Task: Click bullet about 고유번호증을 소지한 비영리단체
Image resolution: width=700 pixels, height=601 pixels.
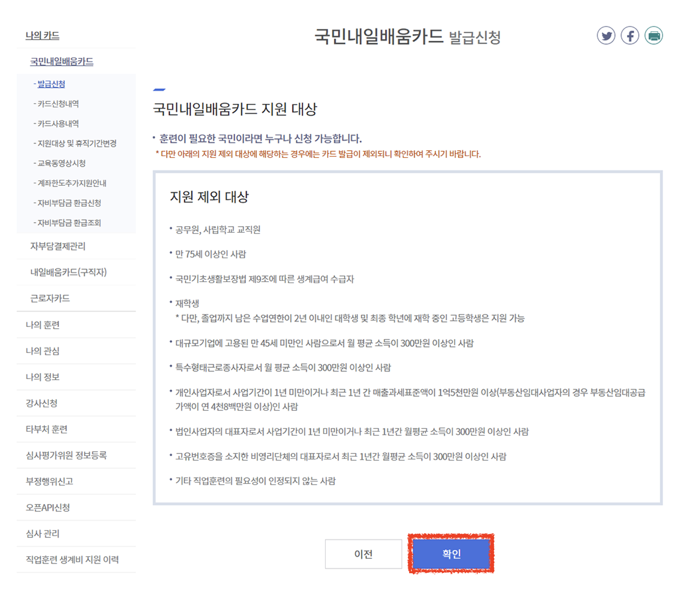Action: click(x=341, y=457)
